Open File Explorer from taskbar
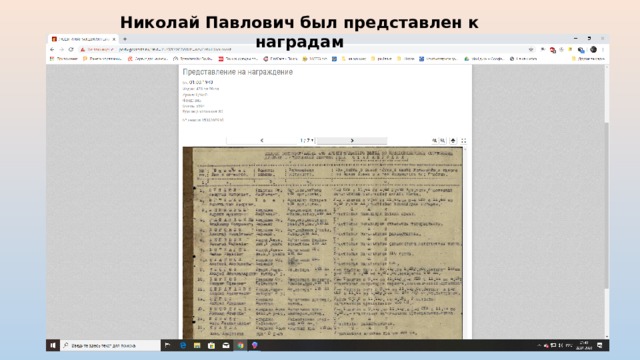The width and height of the screenshot is (640, 360). [x=197, y=345]
